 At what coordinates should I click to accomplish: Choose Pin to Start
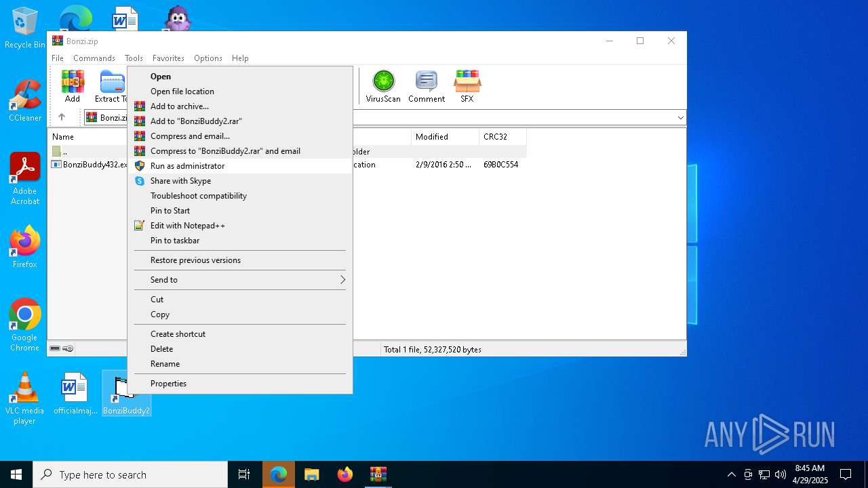point(240,211)
